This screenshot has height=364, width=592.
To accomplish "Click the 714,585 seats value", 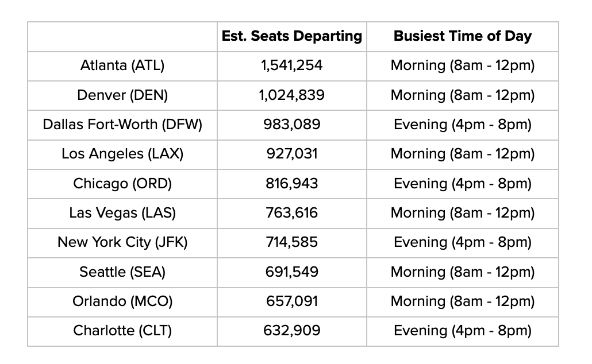I will pos(291,242).
